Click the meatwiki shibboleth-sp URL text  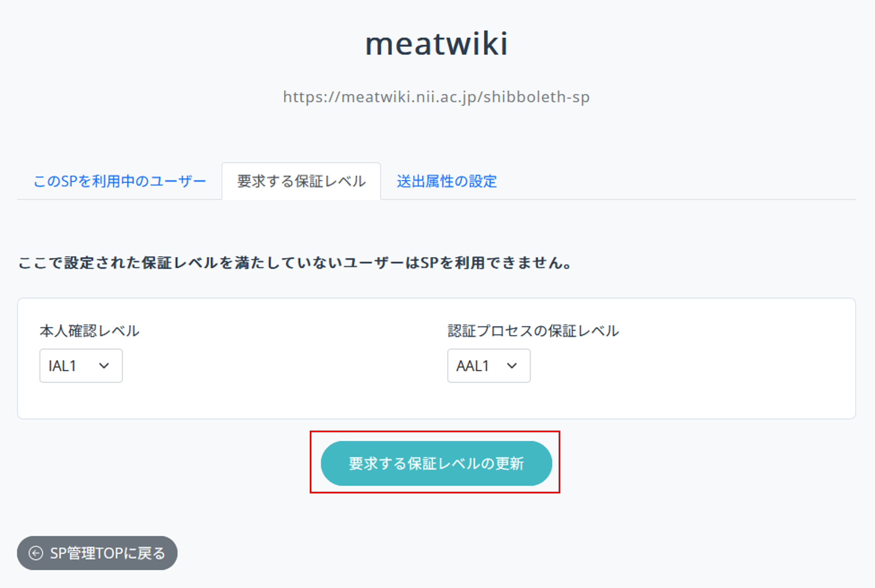436,97
